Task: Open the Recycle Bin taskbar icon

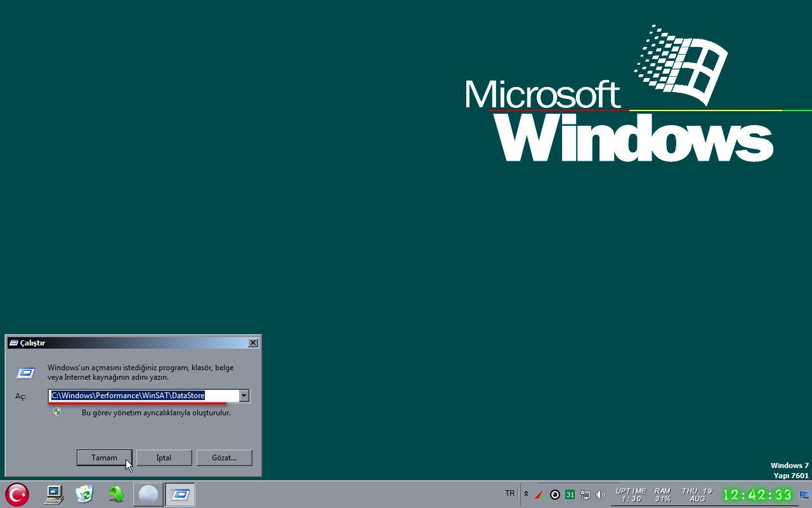Action: (84, 494)
